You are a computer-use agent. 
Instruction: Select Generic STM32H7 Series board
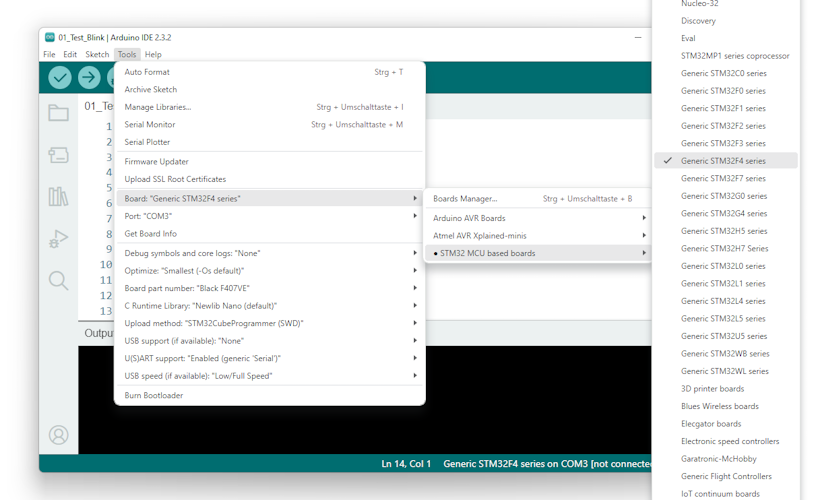pos(726,248)
